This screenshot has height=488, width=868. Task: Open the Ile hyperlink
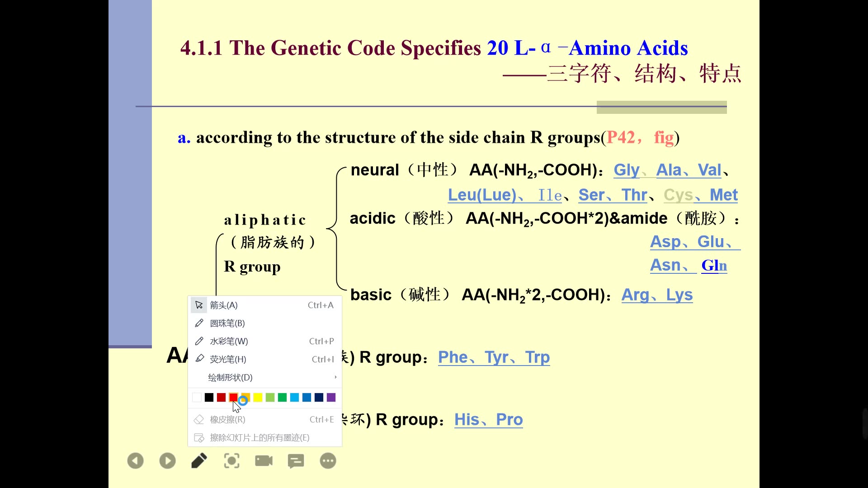pyautogui.click(x=550, y=195)
